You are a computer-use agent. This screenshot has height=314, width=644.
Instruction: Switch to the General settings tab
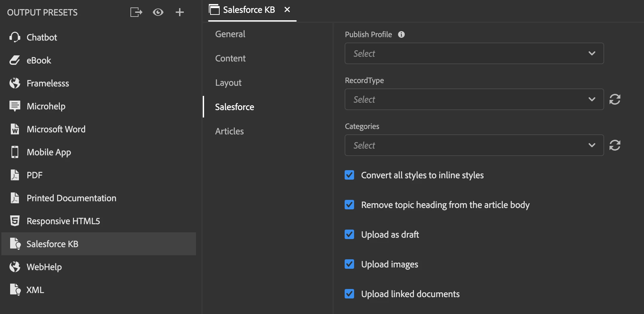pyautogui.click(x=230, y=34)
